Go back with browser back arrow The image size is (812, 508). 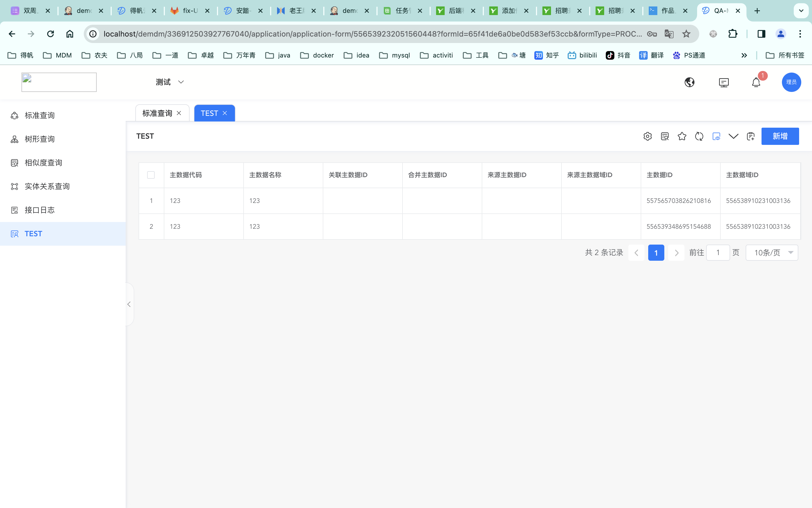pyautogui.click(x=12, y=34)
